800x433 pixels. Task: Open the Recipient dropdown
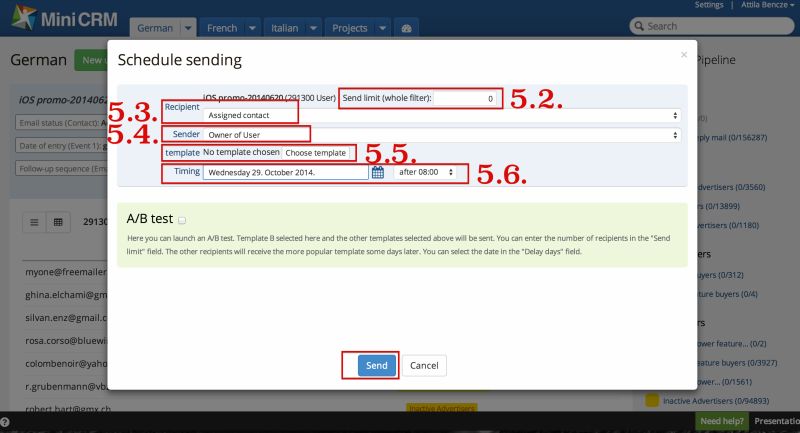[x=442, y=116]
